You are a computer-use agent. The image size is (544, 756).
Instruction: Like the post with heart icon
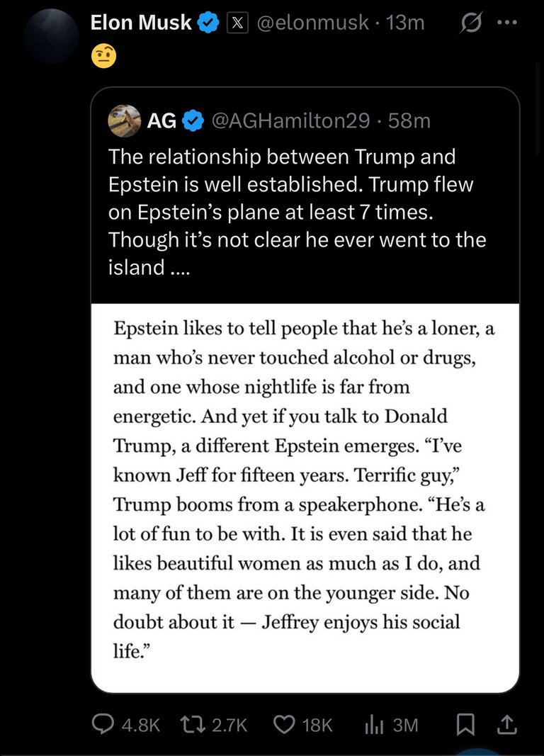(x=284, y=724)
